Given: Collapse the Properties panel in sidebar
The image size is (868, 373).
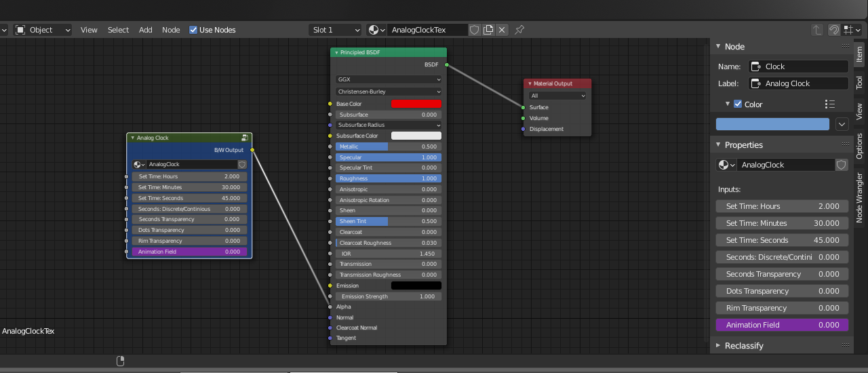Looking at the screenshot, I should click(x=719, y=145).
